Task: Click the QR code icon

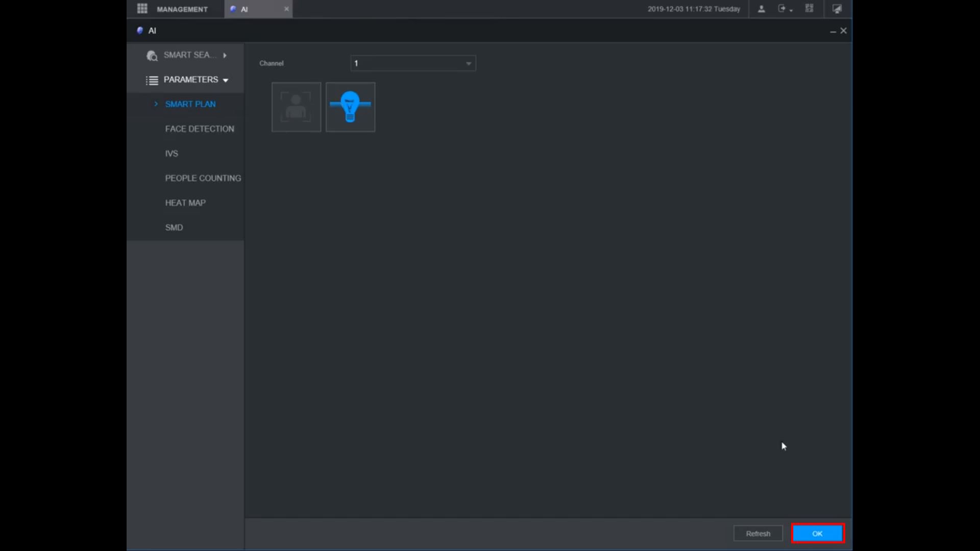Action: click(810, 9)
